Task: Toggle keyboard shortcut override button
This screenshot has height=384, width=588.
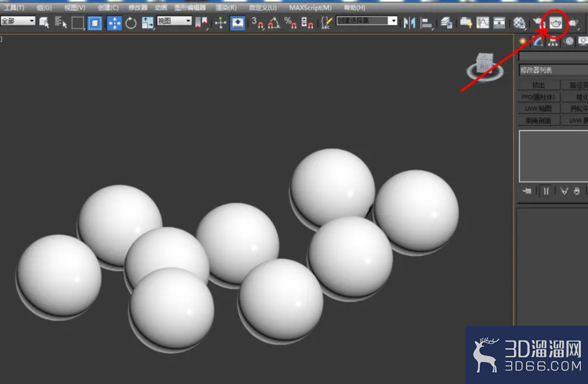Action: coord(238,23)
